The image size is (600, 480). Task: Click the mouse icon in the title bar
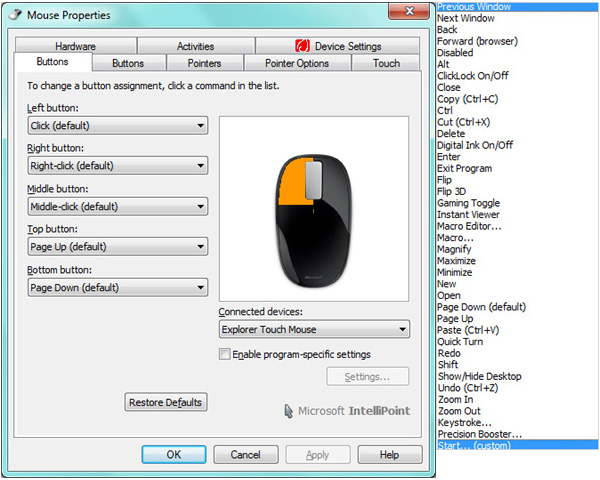[x=16, y=15]
